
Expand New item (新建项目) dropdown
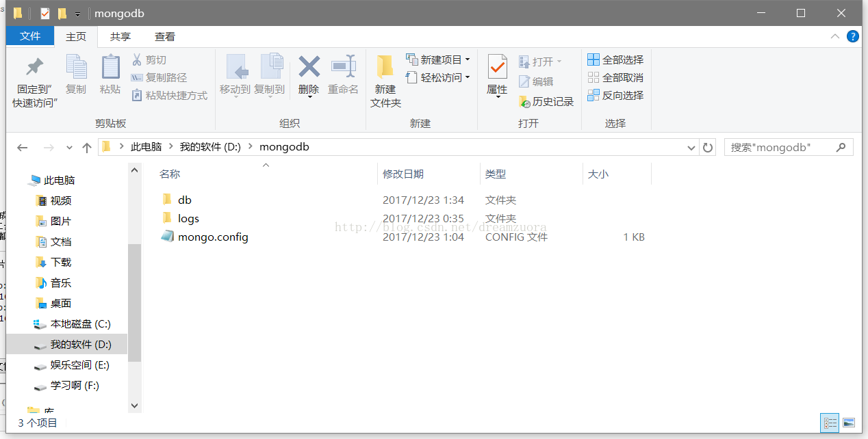(x=468, y=60)
